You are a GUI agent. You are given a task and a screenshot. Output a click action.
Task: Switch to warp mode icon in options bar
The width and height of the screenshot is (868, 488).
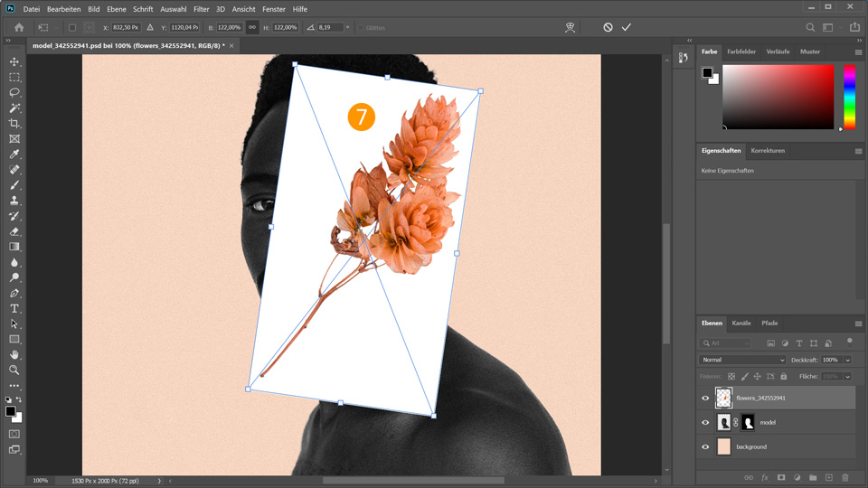pos(570,27)
